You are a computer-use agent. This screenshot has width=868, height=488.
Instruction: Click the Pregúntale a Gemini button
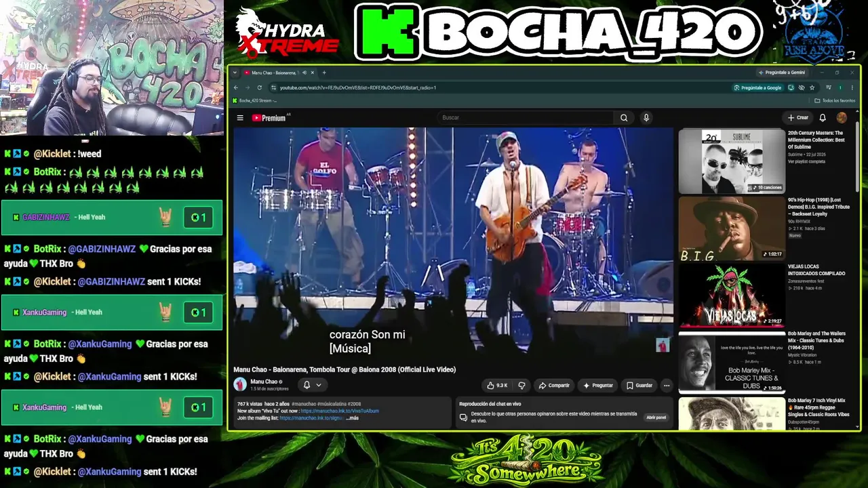[x=783, y=73]
